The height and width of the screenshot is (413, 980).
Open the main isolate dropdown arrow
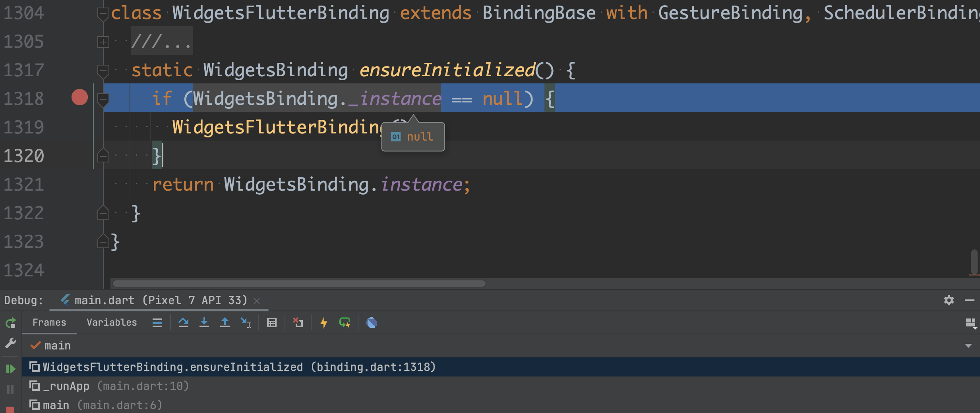coord(968,346)
